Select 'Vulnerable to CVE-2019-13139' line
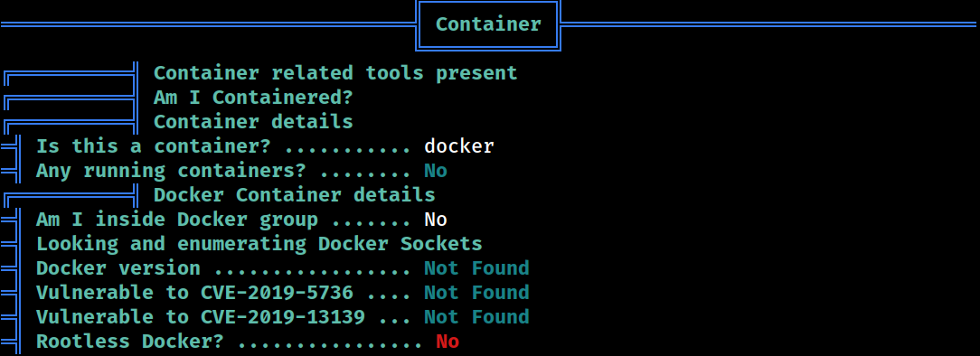 (x=282, y=316)
